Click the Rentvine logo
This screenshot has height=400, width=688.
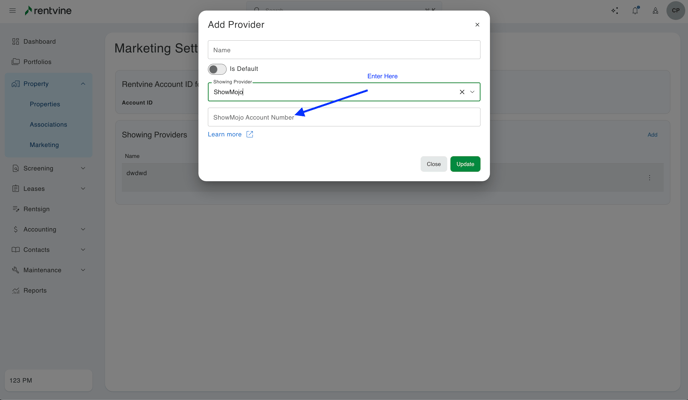click(x=48, y=11)
